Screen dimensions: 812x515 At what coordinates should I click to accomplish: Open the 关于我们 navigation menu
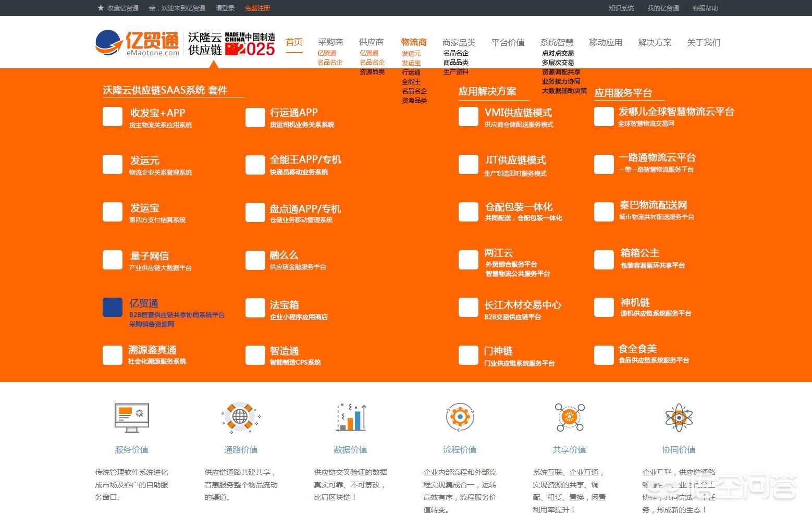704,42
